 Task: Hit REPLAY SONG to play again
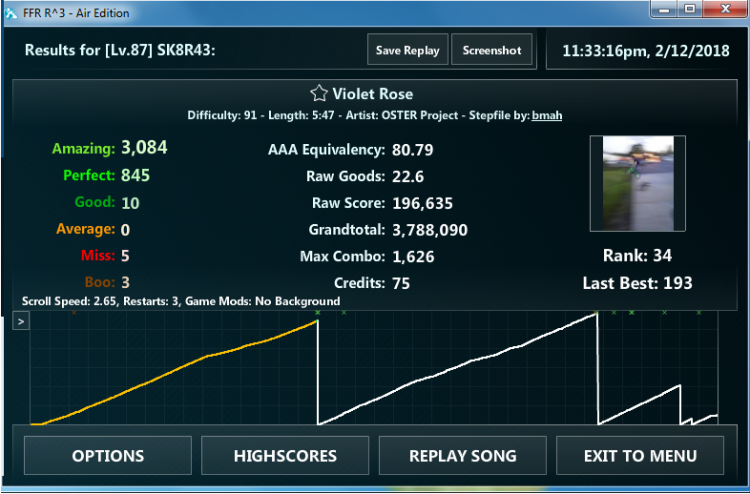tap(463, 456)
